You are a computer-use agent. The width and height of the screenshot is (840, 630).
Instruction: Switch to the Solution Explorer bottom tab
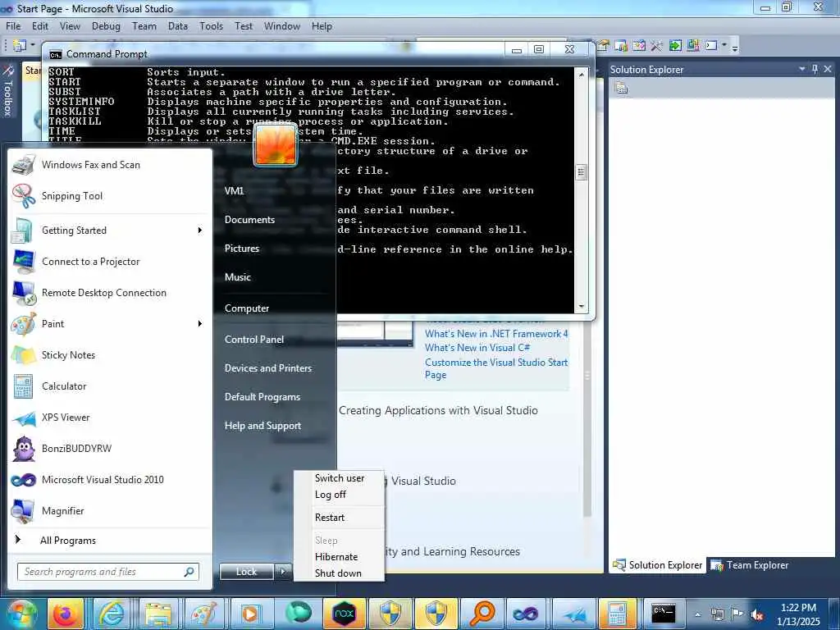coord(658,565)
